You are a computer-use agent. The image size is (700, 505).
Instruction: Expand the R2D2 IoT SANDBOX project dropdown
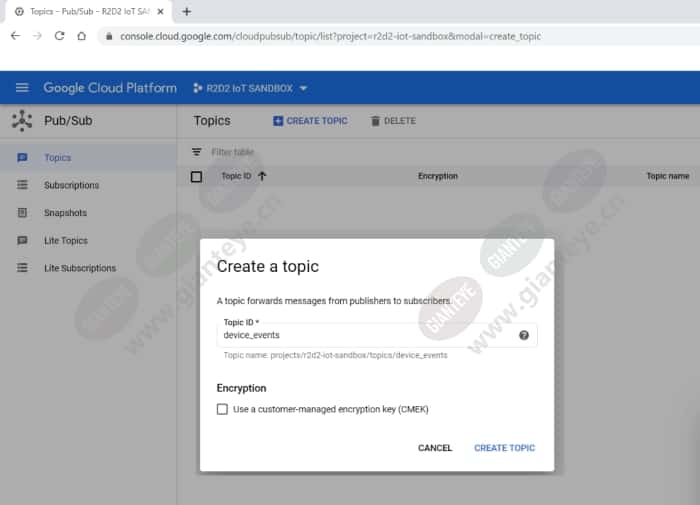[250, 88]
